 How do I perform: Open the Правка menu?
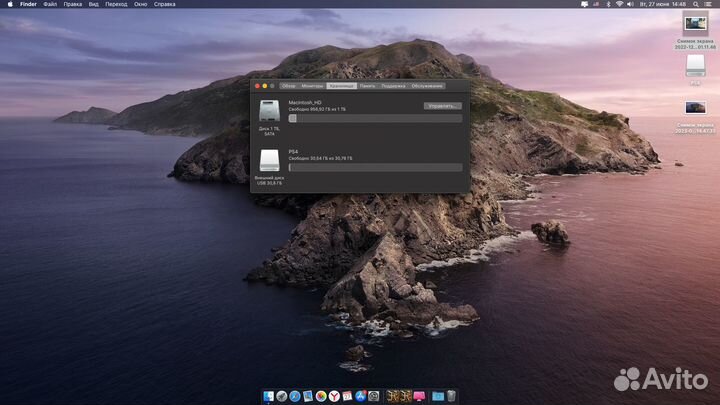coord(73,4)
